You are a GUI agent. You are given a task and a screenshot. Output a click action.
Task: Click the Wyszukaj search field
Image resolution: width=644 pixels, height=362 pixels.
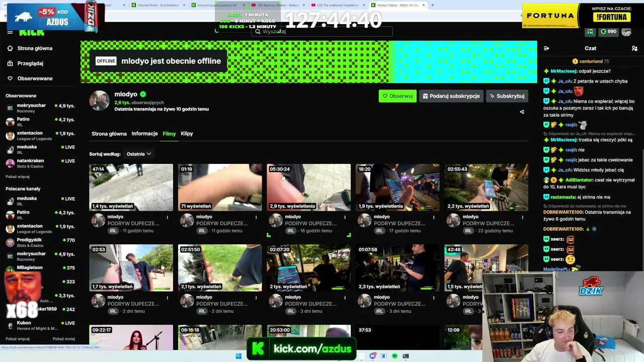[x=322, y=31]
